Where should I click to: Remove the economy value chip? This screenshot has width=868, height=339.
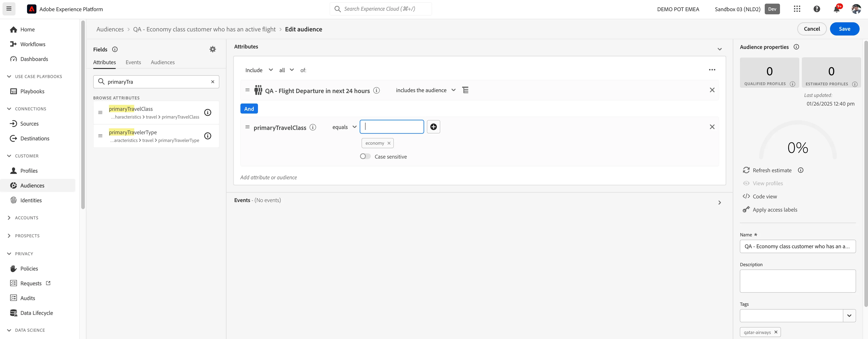pyautogui.click(x=389, y=143)
